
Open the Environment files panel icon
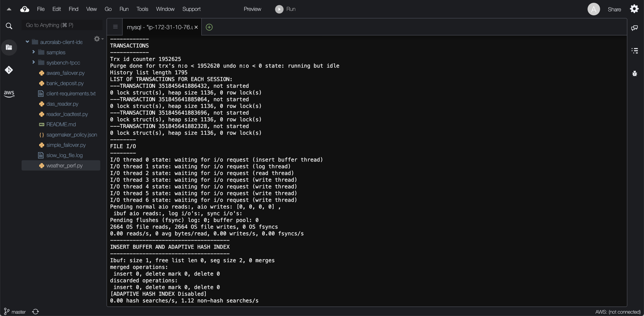[x=9, y=47]
